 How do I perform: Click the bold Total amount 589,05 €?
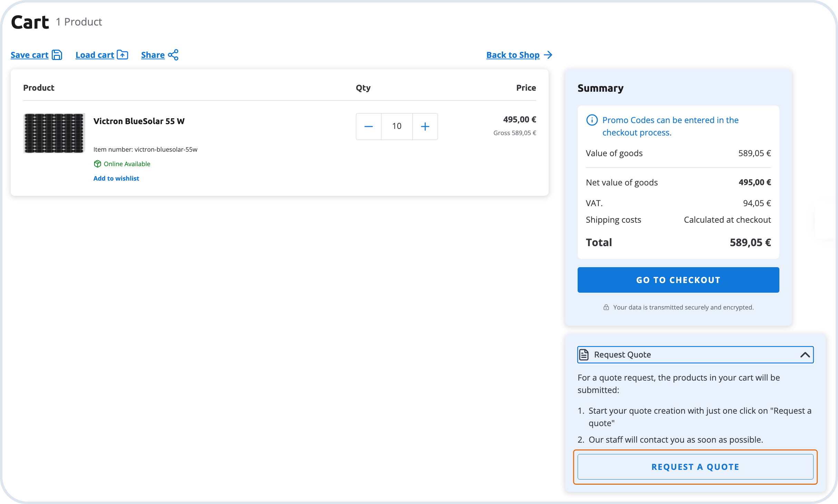coord(750,242)
